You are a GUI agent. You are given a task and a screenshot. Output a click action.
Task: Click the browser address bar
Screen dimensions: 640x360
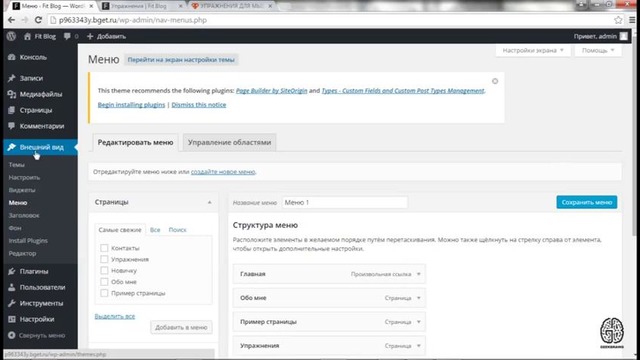(x=331, y=20)
